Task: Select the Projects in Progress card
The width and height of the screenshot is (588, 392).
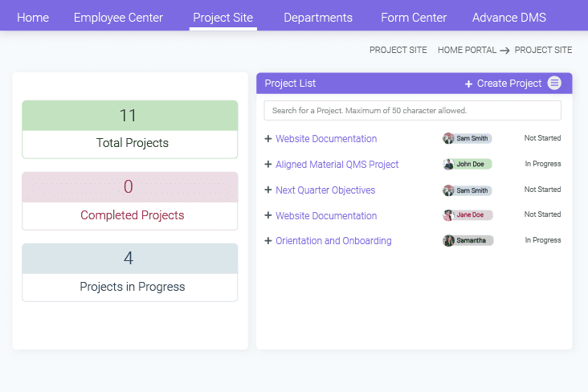Action: point(130,272)
